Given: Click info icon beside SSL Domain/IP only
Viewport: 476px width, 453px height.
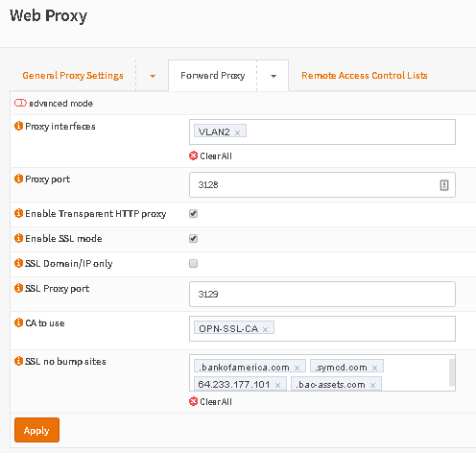Looking at the screenshot, I should click(x=18, y=263).
